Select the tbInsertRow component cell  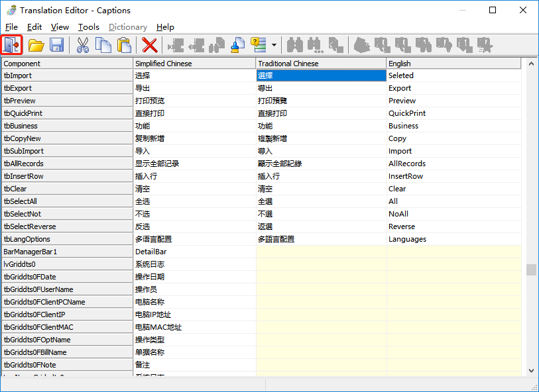point(68,176)
